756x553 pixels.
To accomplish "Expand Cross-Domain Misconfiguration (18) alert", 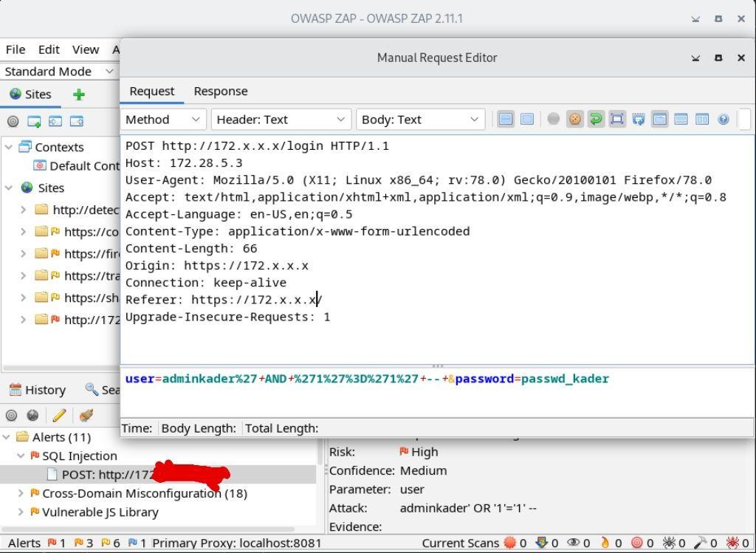I will pyautogui.click(x=21, y=493).
